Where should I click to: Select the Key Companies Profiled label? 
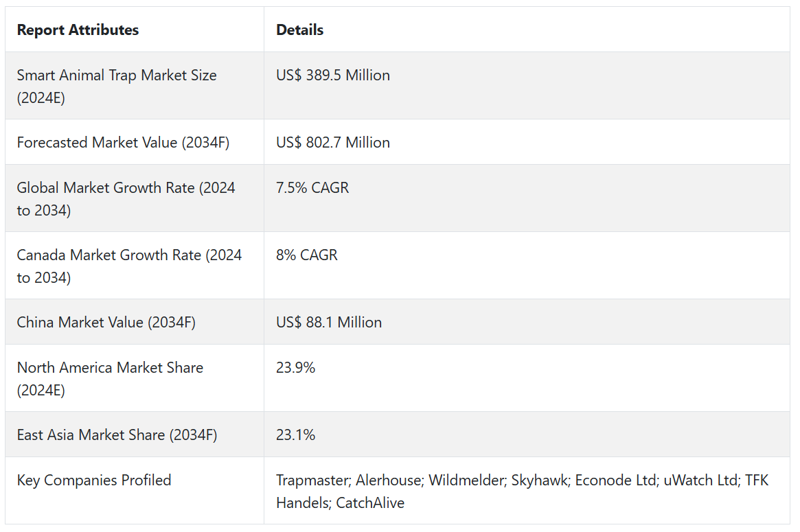[x=94, y=481]
